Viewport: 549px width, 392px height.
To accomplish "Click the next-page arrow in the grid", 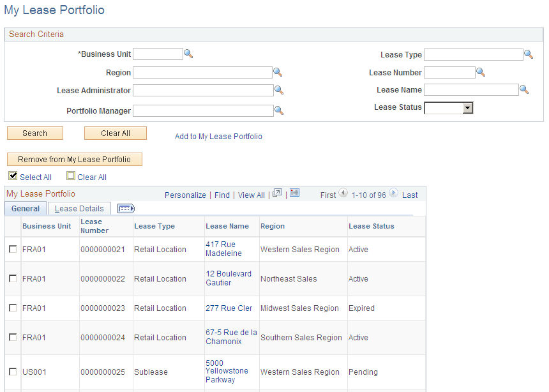I will pyautogui.click(x=394, y=193).
